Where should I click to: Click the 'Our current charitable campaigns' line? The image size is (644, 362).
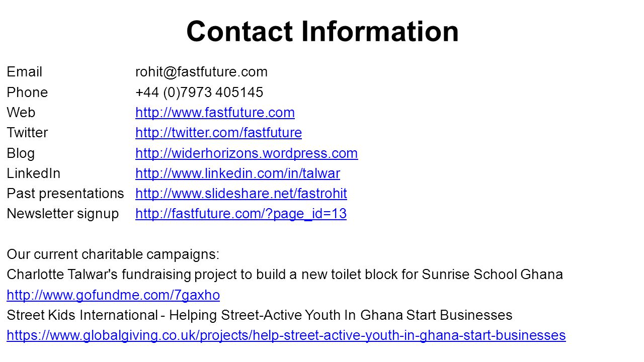113,254
